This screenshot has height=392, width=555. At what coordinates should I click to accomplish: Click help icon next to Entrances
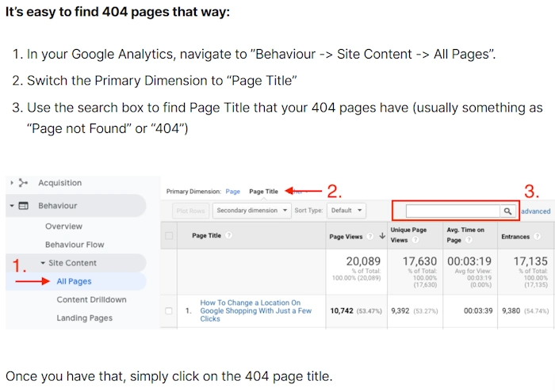pyautogui.click(x=538, y=237)
